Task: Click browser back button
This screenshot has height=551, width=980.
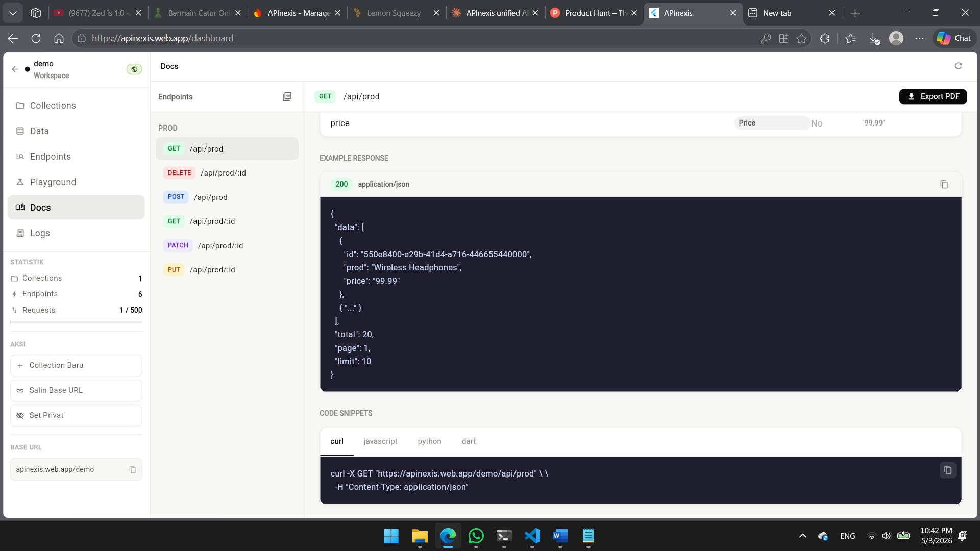Action: pyautogui.click(x=13, y=38)
